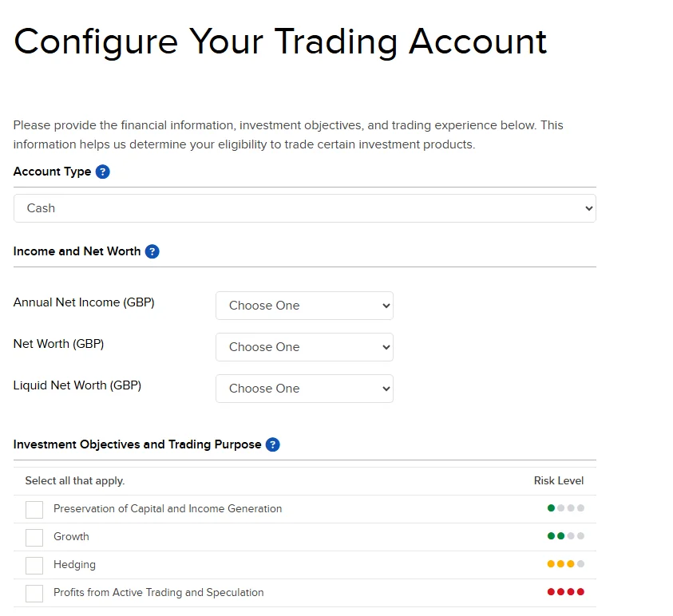Click the red risk dots for Active Trading
The width and height of the screenshot is (673, 616).
567,591
